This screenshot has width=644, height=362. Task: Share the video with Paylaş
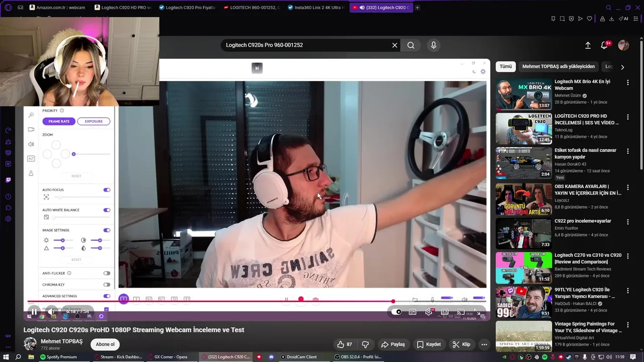click(393, 344)
